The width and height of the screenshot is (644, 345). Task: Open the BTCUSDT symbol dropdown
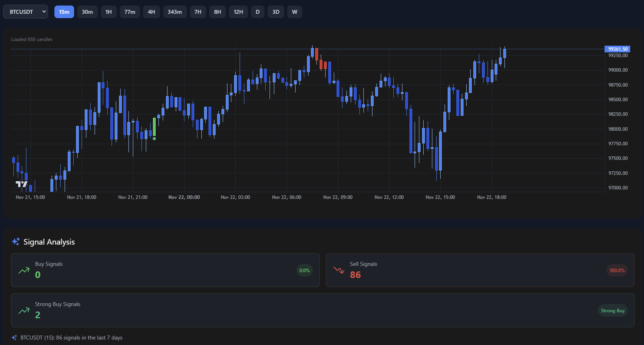(26, 12)
